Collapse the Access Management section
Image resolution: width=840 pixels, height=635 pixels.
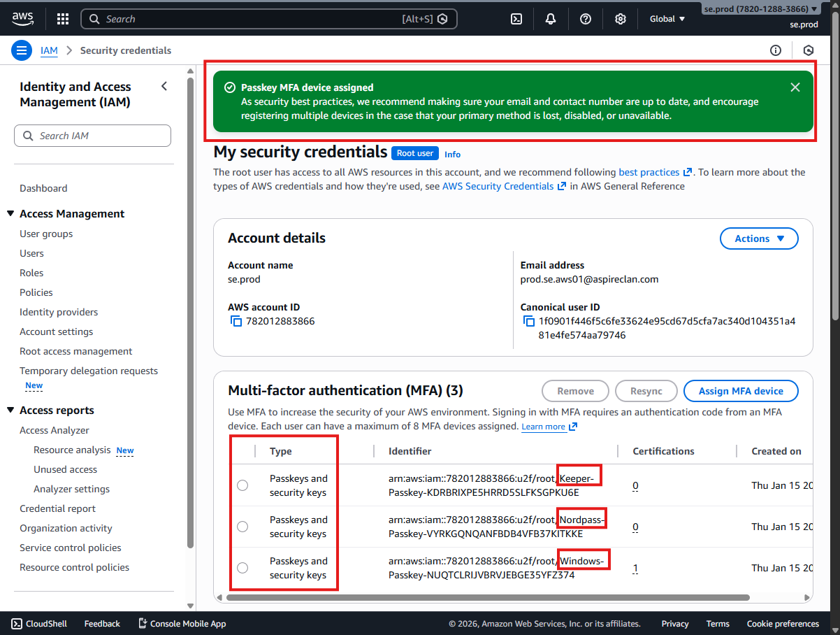tap(10, 213)
